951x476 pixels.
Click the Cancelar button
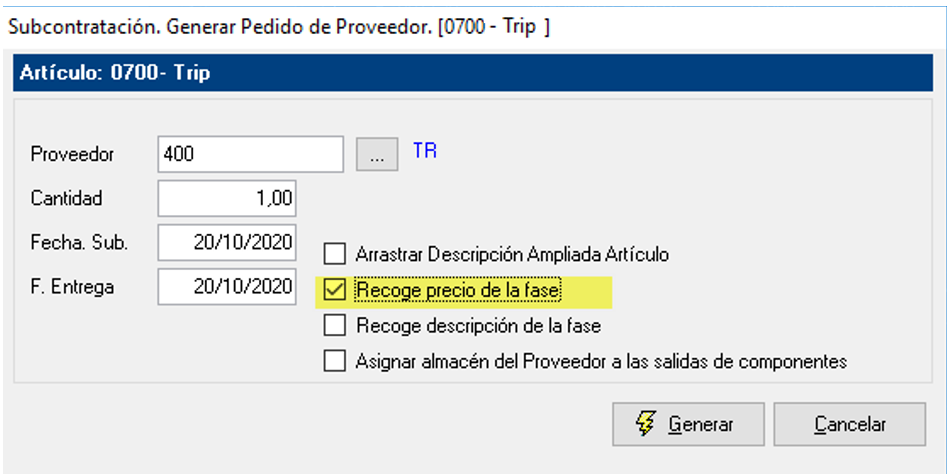click(850, 424)
